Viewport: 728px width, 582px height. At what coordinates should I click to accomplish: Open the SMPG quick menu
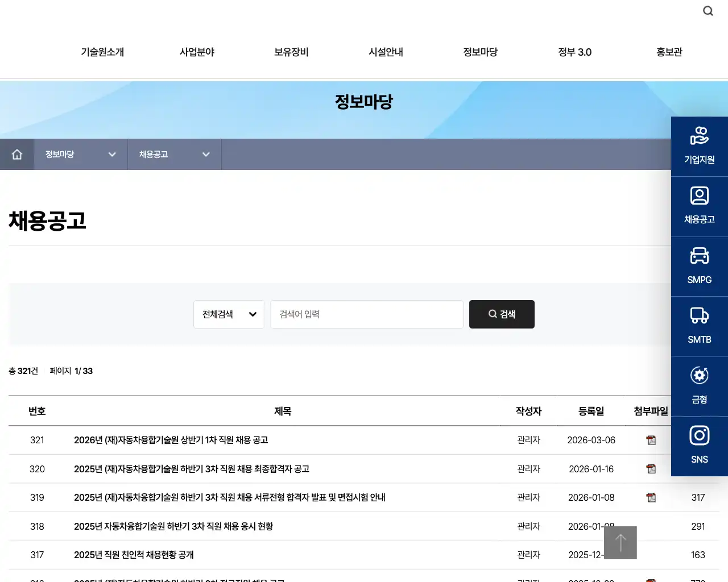tap(699, 266)
